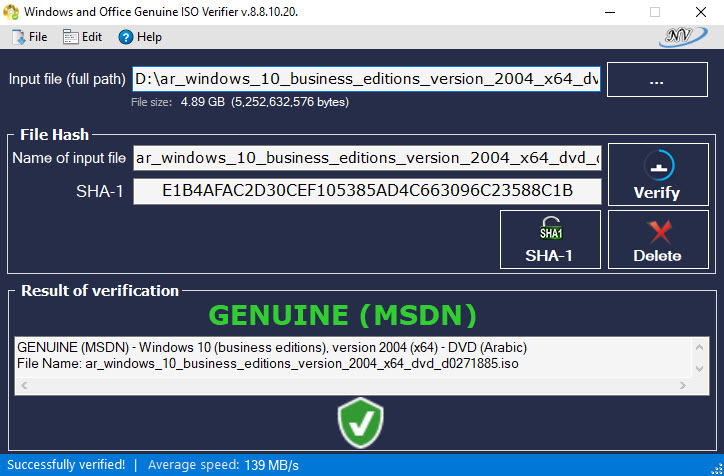The height and width of the screenshot is (476, 724).
Task: Close the ISO Verifier window
Action: (700, 12)
